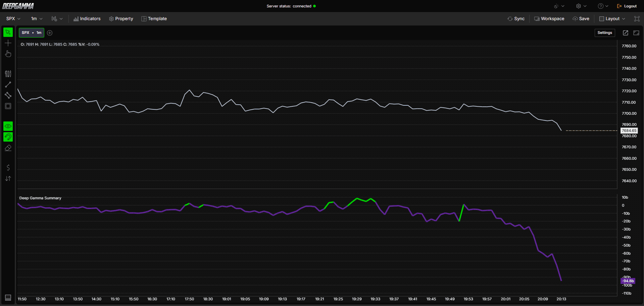
Task: Select the eraser tool
Action: [8, 148]
